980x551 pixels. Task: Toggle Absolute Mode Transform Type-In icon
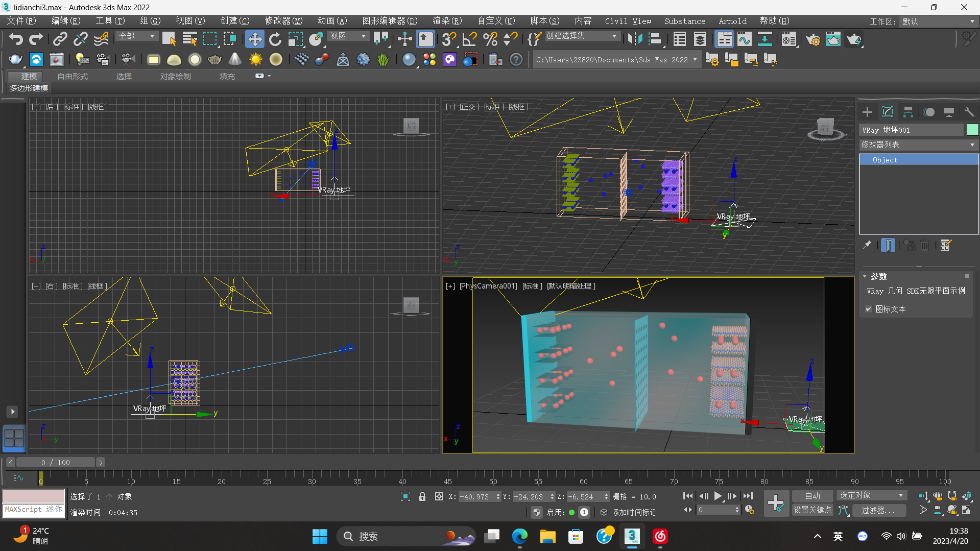point(439,496)
